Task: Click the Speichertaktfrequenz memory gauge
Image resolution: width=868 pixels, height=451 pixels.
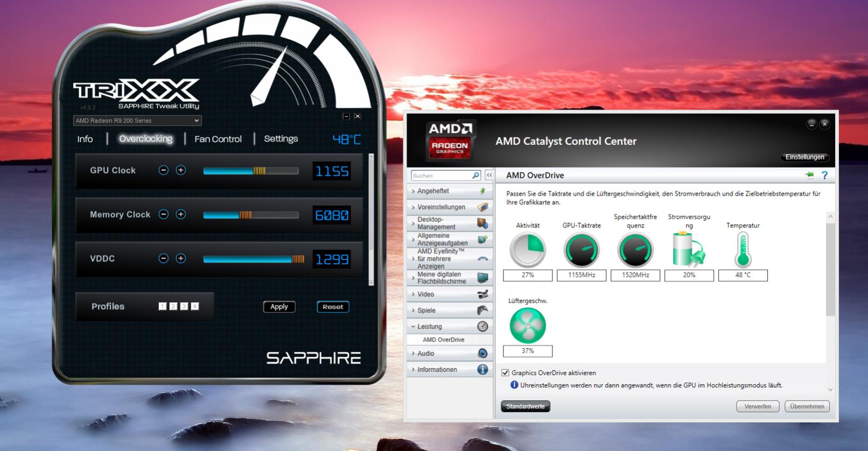Action: (x=635, y=250)
